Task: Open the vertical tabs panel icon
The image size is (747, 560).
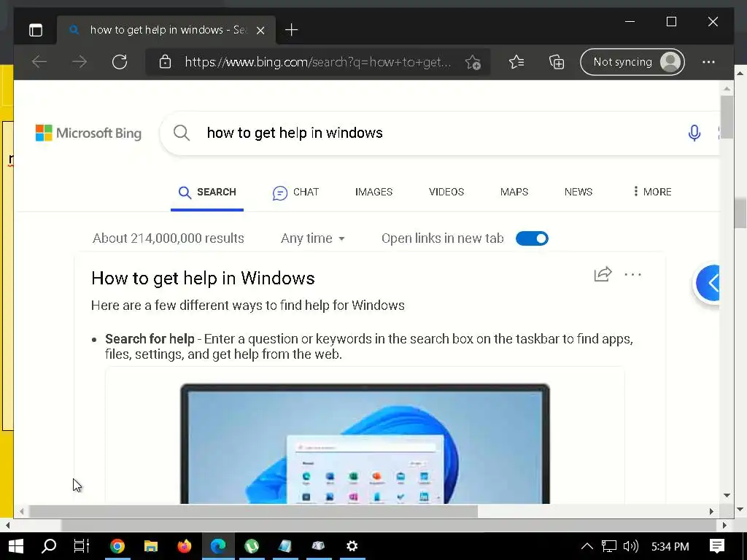Action: (35, 30)
